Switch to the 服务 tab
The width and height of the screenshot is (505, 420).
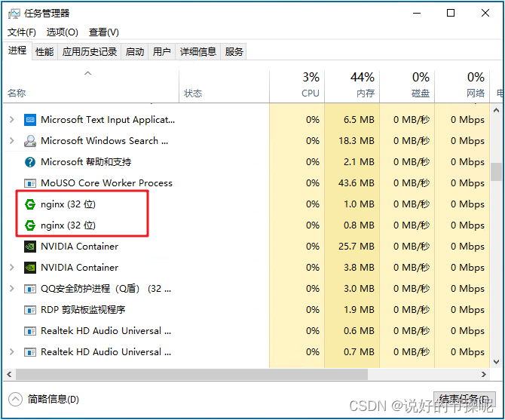pos(234,51)
